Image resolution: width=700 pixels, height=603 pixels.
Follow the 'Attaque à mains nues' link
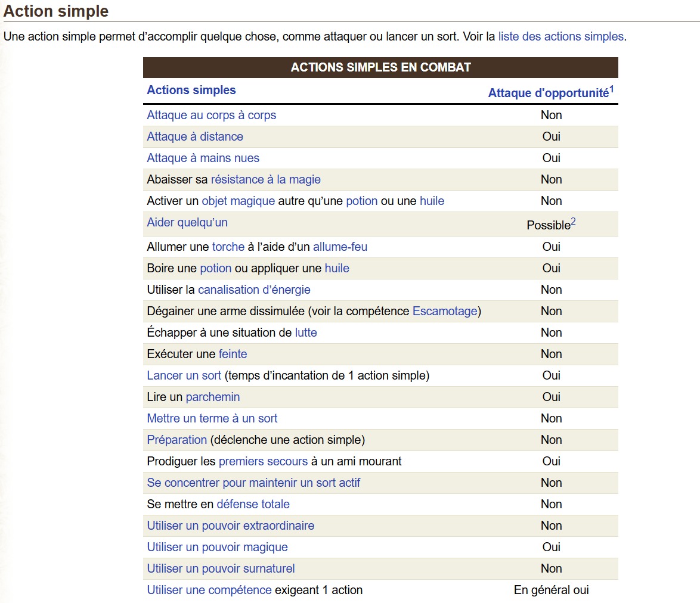coord(203,158)
